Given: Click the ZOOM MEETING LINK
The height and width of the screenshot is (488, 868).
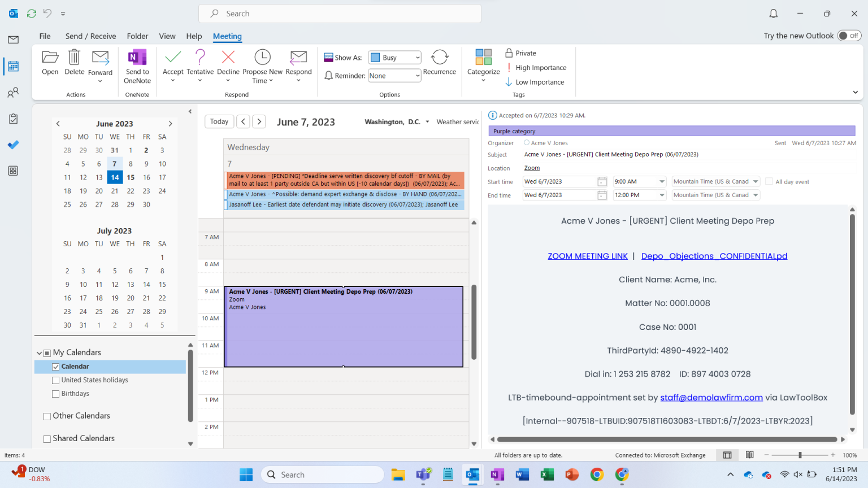Looking at the screenshot, I should [x=587, y=256].
